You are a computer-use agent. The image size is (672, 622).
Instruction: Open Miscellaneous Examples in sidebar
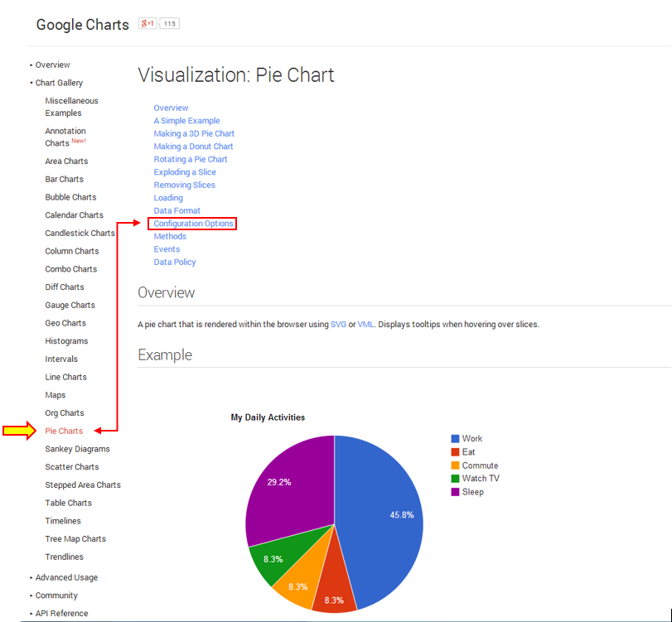(x=71, y=107)
